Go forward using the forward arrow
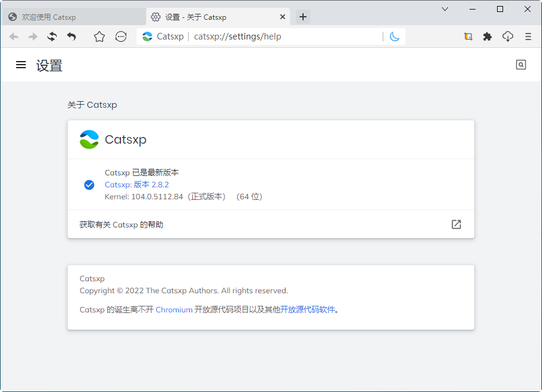This screenshot has width=542, height=392. [x=33, y=37]
